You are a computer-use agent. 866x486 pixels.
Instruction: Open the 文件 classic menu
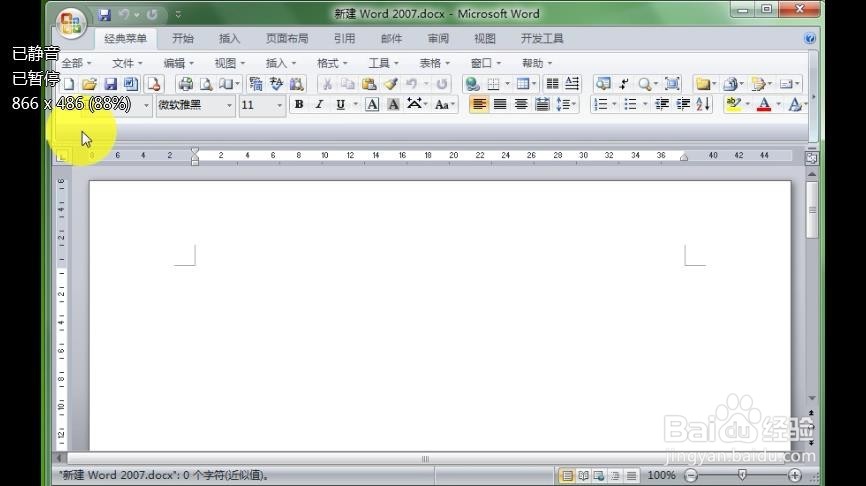coord(127,64)
